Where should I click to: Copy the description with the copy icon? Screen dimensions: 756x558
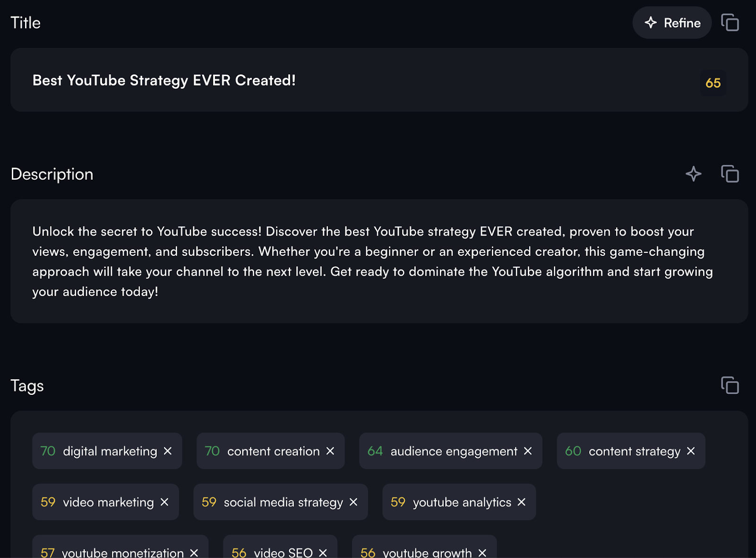730,174
